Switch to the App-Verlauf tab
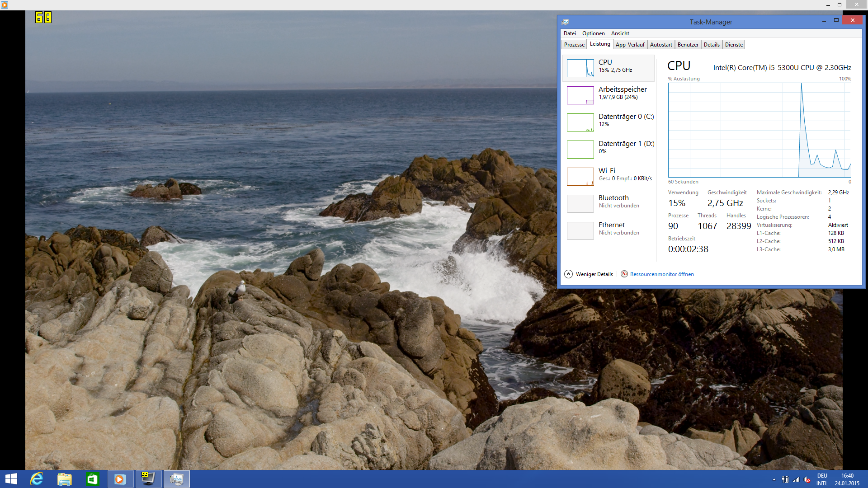Viewport: 868px width, 488px height. [630, 45]
